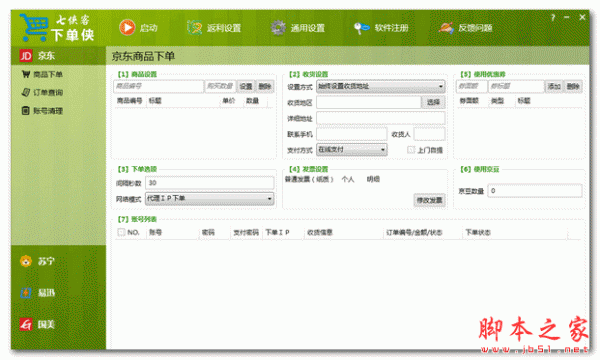Click 数量 column header in 商品设置
Screen dimensions: 600x360
click(x=253, y=101)
